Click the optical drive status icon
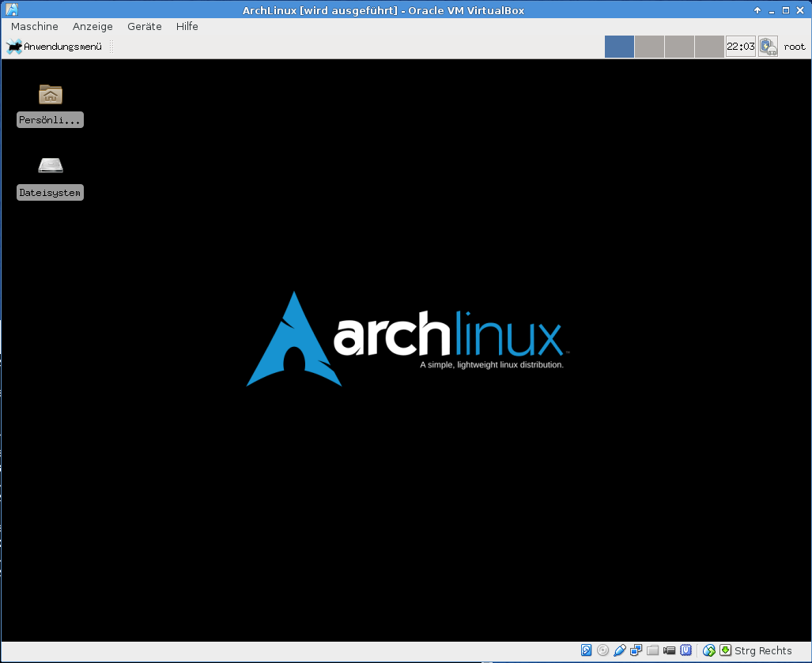The image size is (812, 663). tap(603, 650)
